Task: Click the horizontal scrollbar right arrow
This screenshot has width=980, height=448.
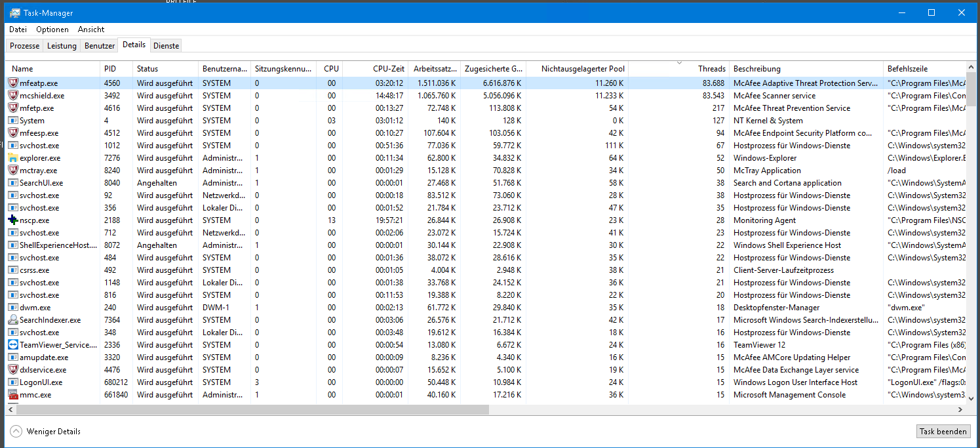Action: pyautogui.click(x=960, y=409)
